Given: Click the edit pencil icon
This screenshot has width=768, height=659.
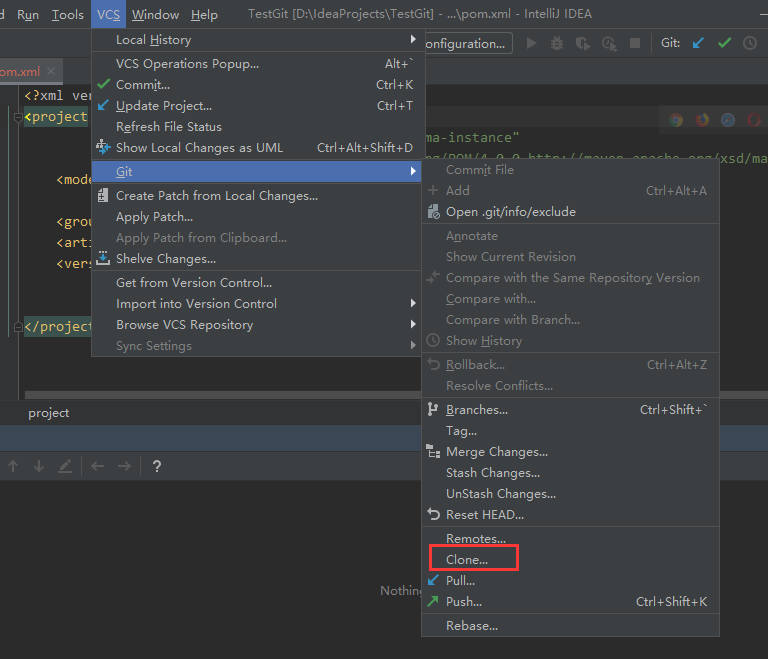Looking at the screenshot, I should [65, 466].
